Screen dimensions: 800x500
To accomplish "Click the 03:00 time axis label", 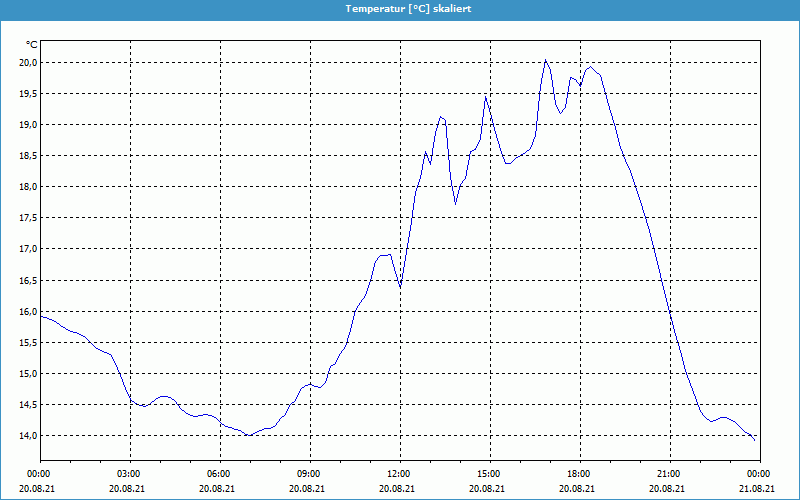I will pyautogui.click(x=129, y=473).
